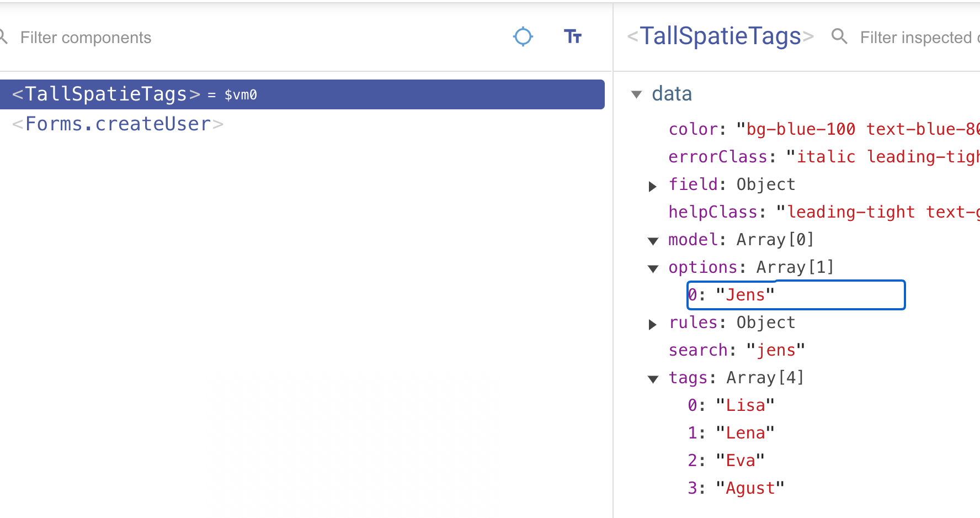The height and width of the screenshot is (518, 980).
Task: Select the Forms.createUser component
Action: (118, 124)
